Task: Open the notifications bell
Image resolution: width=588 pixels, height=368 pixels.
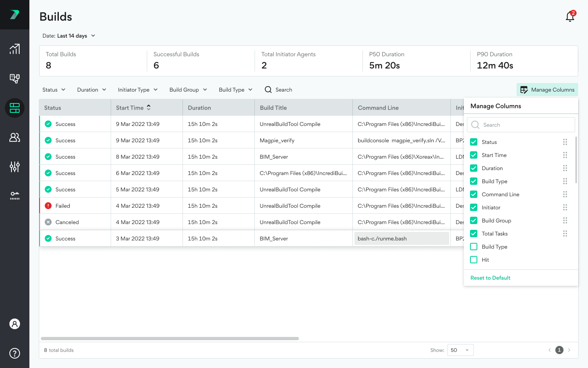Action: [570, 16]
